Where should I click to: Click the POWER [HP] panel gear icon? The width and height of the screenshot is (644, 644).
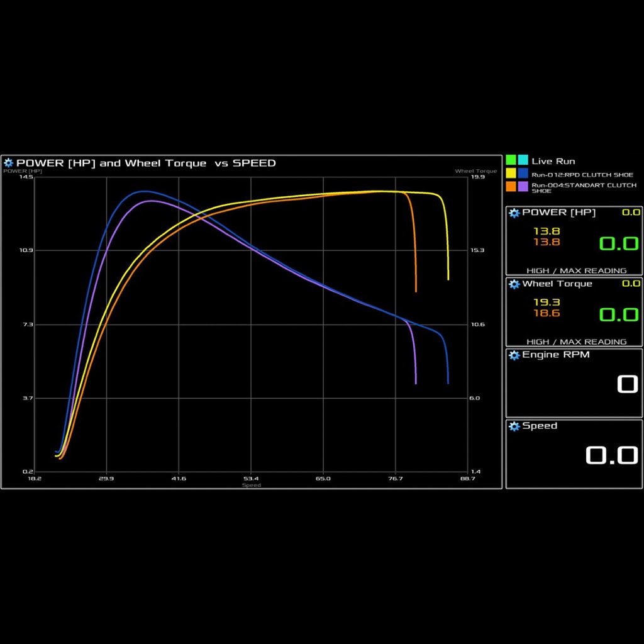coord(514,213)
